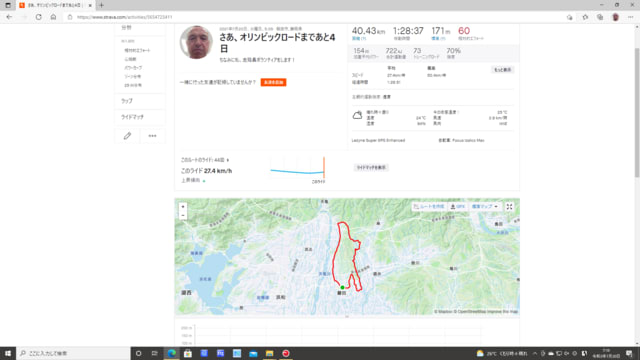Expand the このルートのライド 44回 arrow
The width and height of the screenshot is (640, 360).
click(228, 160)
